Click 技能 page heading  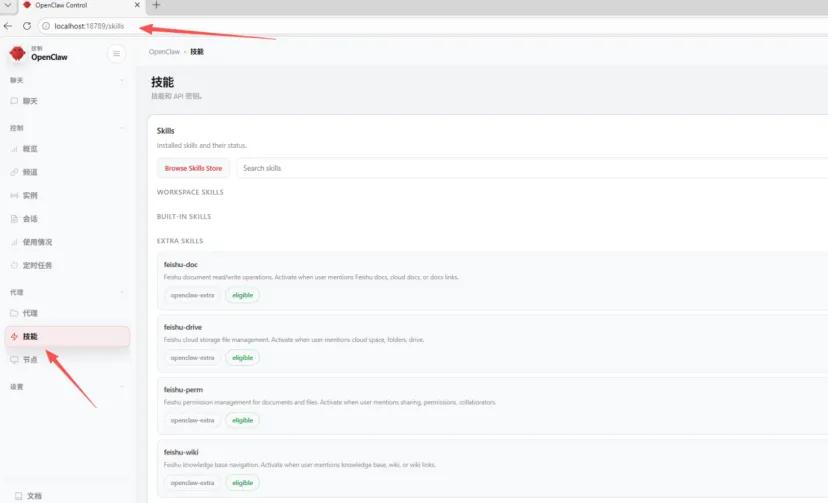[163, 82]
